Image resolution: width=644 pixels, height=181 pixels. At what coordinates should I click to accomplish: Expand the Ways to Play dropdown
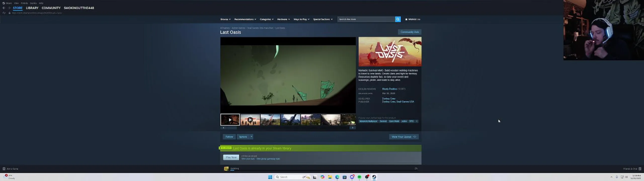[x=301, y=19]
